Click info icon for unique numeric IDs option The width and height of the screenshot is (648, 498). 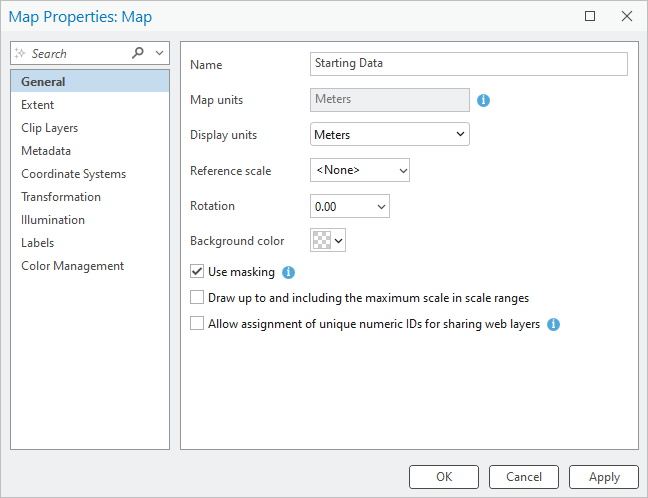[x=553, y=324]
